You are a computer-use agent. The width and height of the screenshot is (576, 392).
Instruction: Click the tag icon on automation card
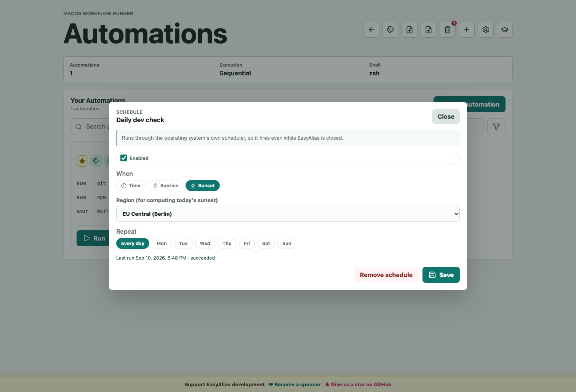96,161
